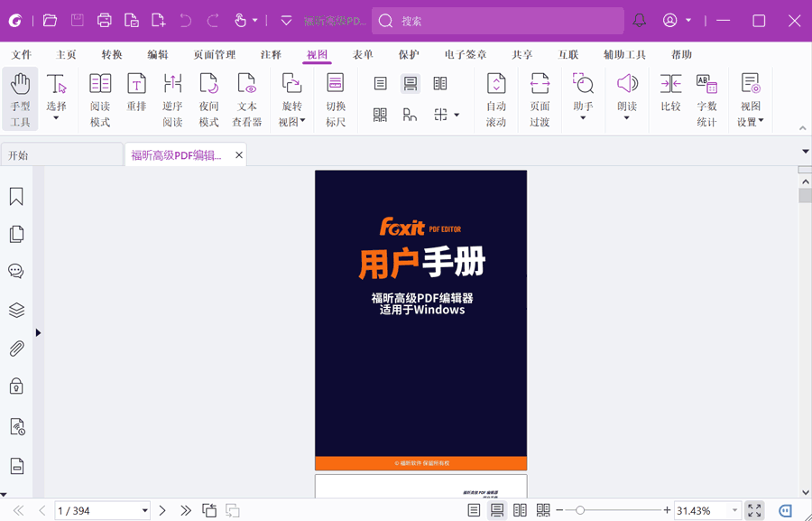Open Word Count (字数统计)
This screenshot has width=812, height=521.
pos(706,99)
